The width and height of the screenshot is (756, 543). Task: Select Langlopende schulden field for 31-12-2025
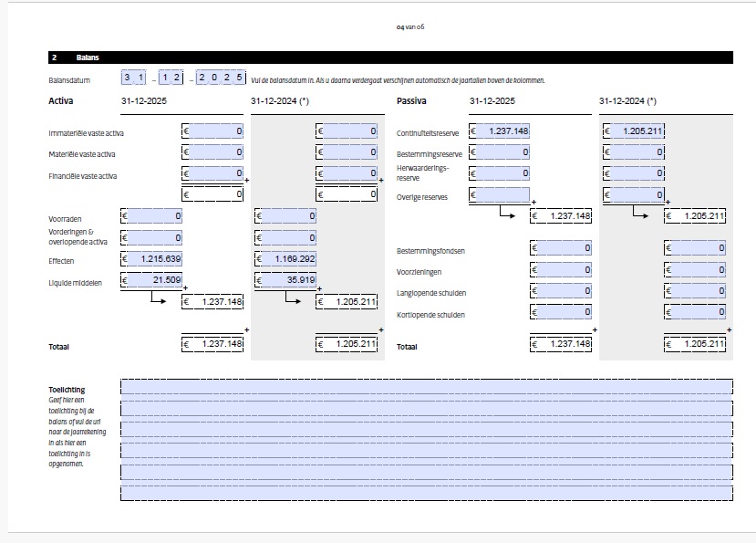(561, 291)
